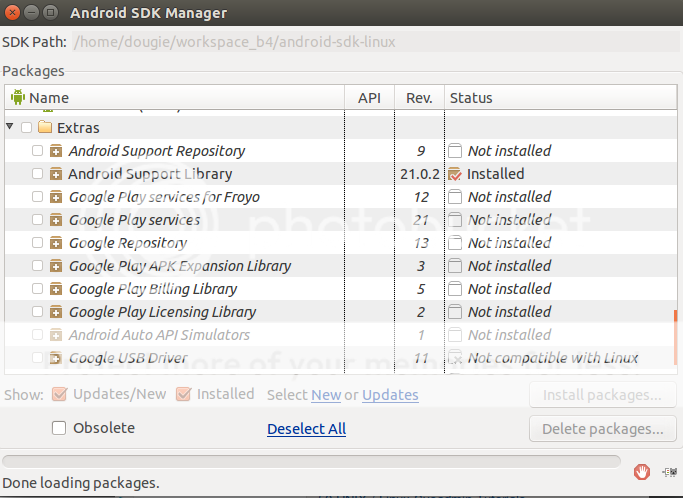Click the SDK Path field
Viewport: 683px width, 498px height.
tap(375, 42)
